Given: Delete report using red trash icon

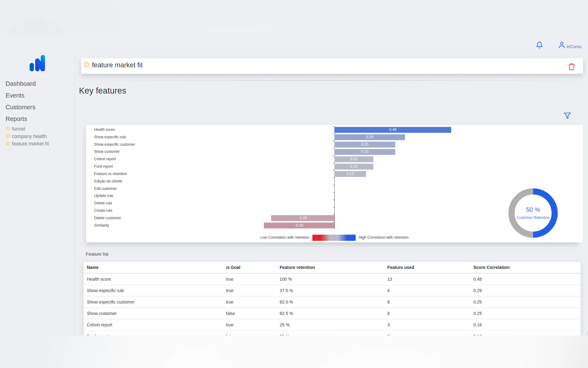Looking at the screenshot, I should (x=571, y=67).
